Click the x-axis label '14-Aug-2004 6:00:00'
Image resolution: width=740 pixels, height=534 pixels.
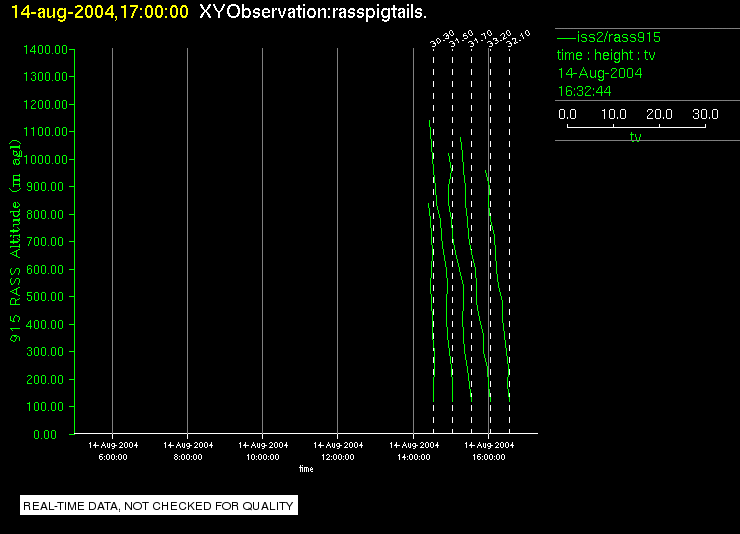tap(113, 451)
